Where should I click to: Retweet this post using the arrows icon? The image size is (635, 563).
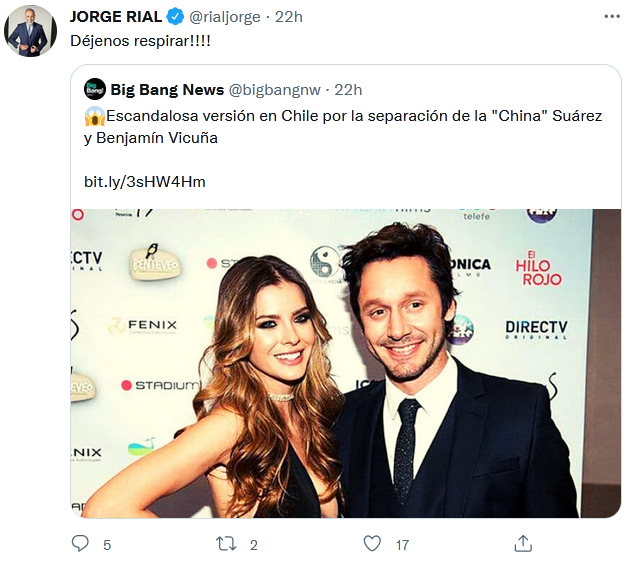pos(226,544)
